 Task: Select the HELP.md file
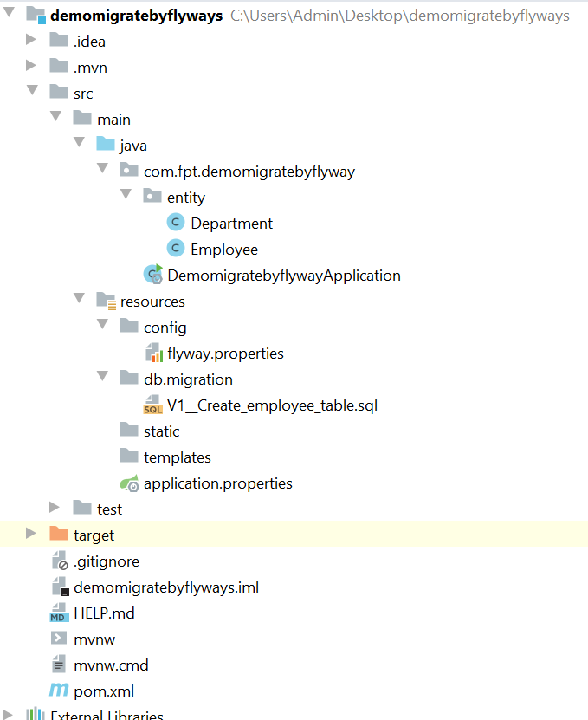tap(104, 613)
